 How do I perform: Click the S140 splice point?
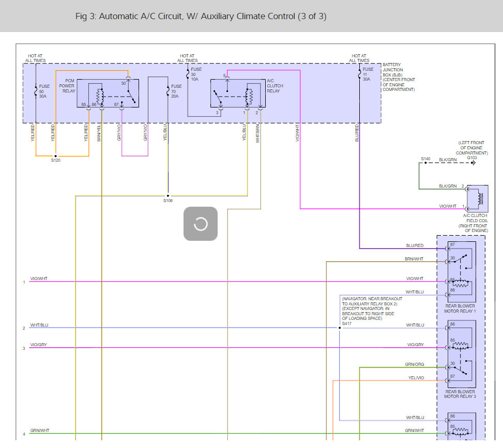tap(425, 163)
